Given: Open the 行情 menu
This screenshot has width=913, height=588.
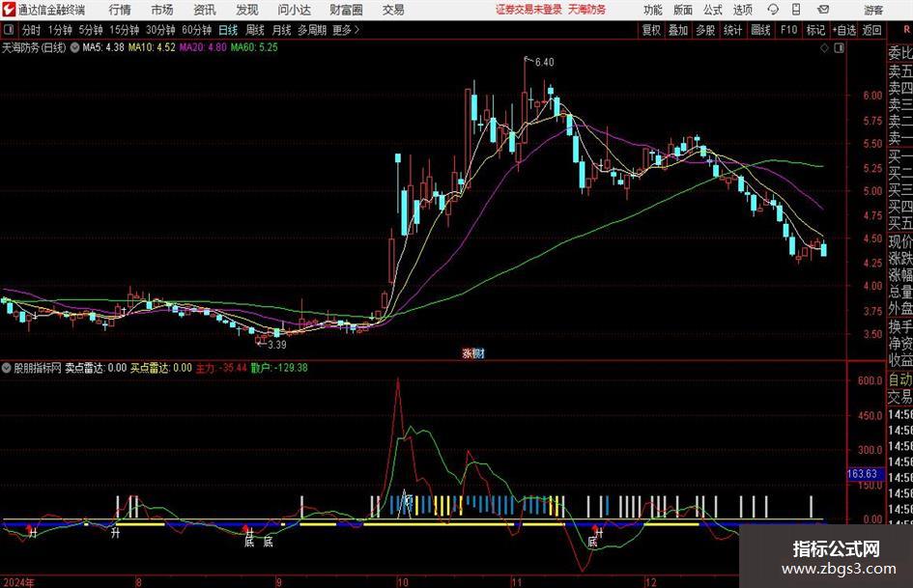Looking at the screenshot, I should (x=120, y=10).
